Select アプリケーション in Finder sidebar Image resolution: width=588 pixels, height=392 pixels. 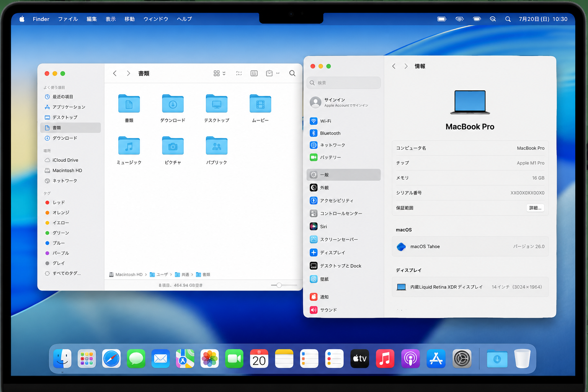[70, 107]
